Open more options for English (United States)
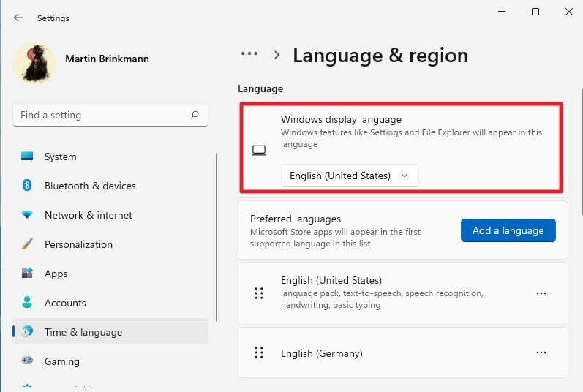583x392 pixels. pos(541,293)
